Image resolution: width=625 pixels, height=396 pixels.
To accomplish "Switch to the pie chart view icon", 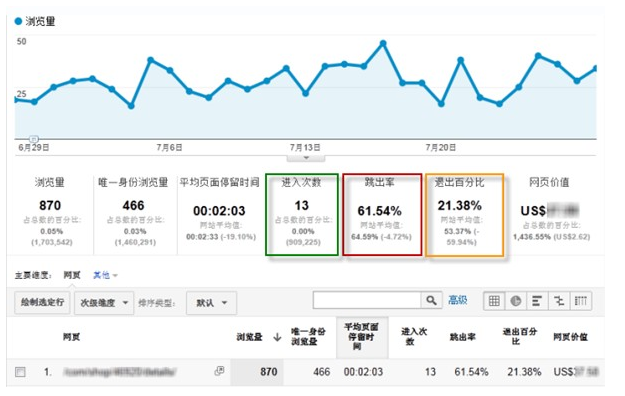I will (515, 301).
